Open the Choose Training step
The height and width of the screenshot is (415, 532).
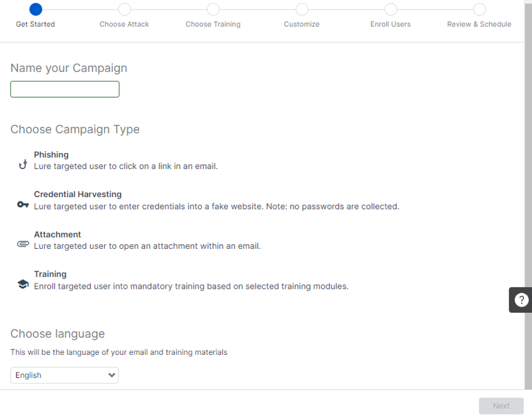coord(213,10)
